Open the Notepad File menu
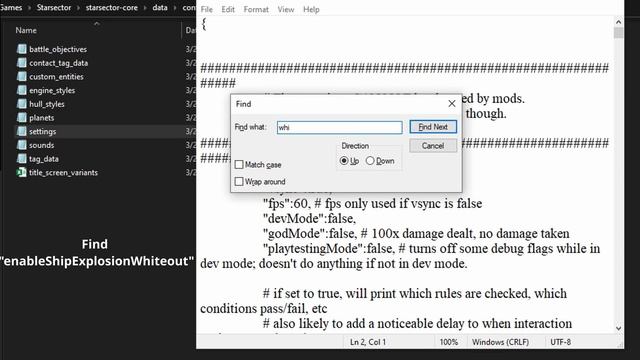Screen dimensions: 640x360 207,9
